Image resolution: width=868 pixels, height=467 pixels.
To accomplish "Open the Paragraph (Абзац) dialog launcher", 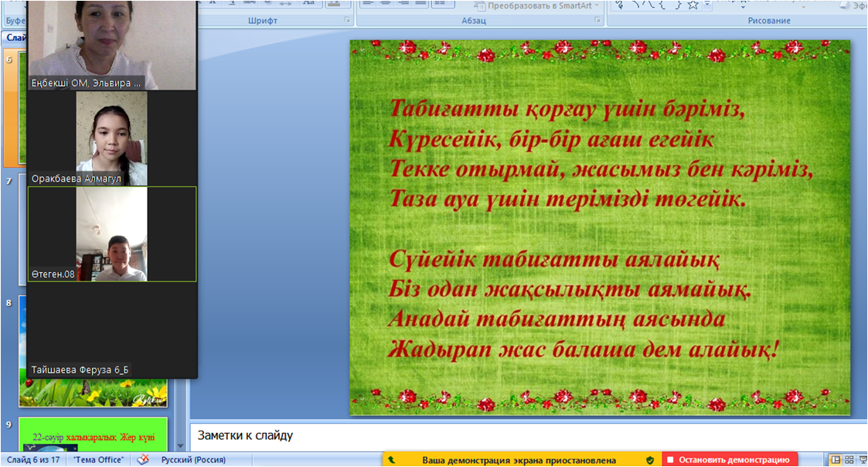I will pos(597,20).
